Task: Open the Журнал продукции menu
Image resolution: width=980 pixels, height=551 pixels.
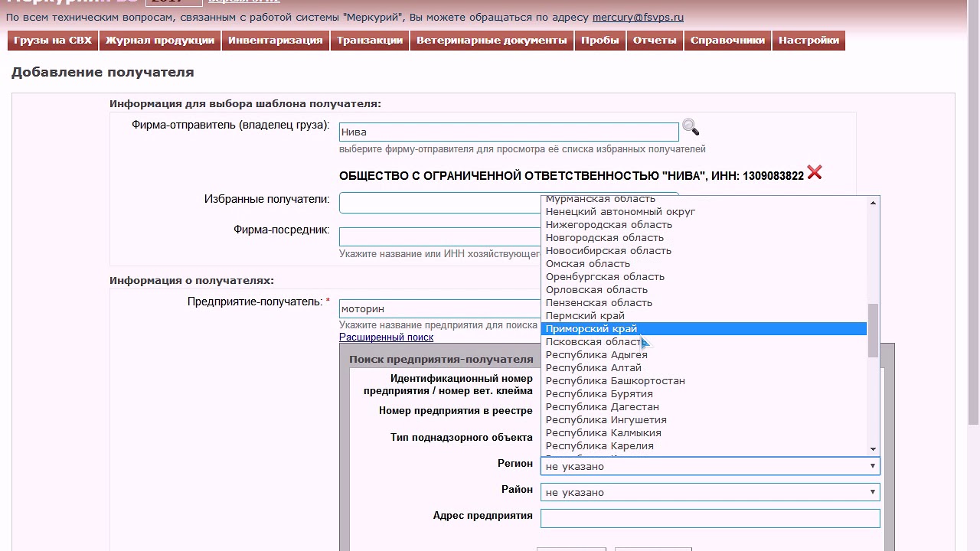Action: 160,41
